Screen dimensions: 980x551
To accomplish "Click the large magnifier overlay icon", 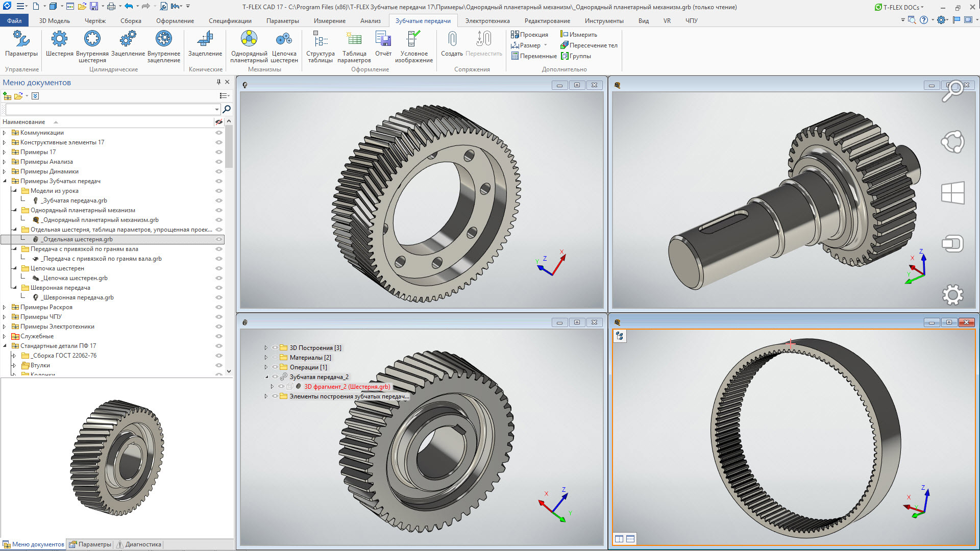I will coord(952,91).
